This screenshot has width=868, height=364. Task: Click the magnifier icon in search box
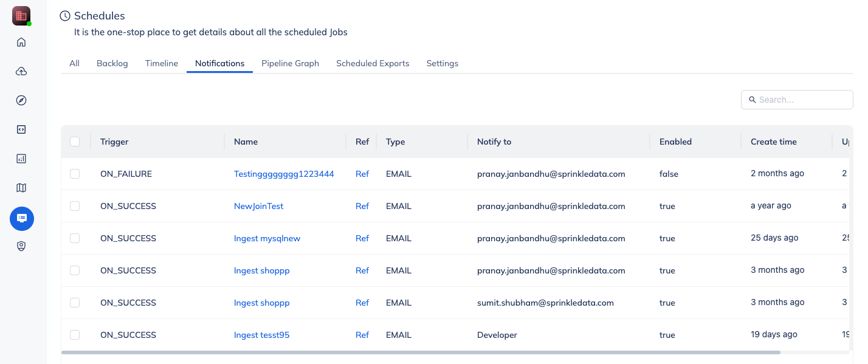click(753, 100)
